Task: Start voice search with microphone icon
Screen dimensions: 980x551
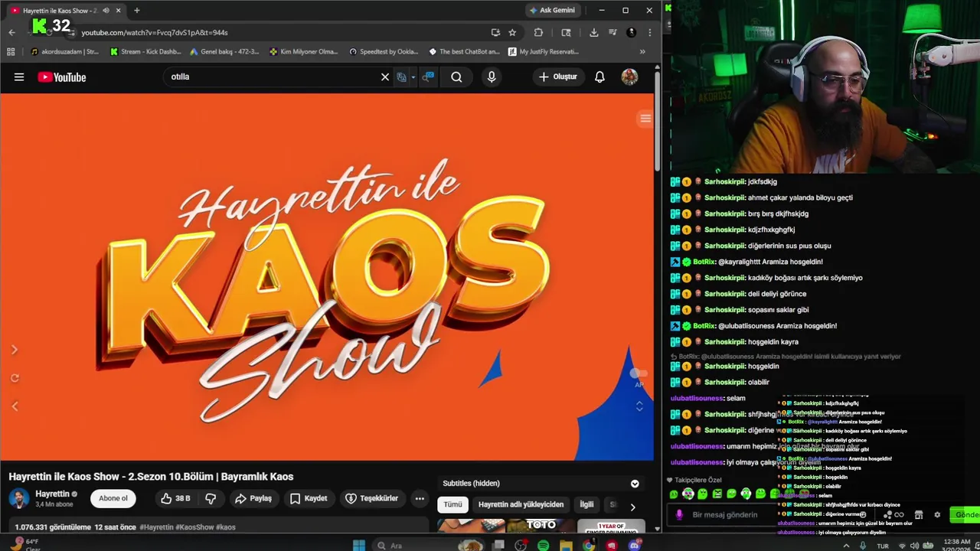Action: pyautogui.click(x=492, y=77)
